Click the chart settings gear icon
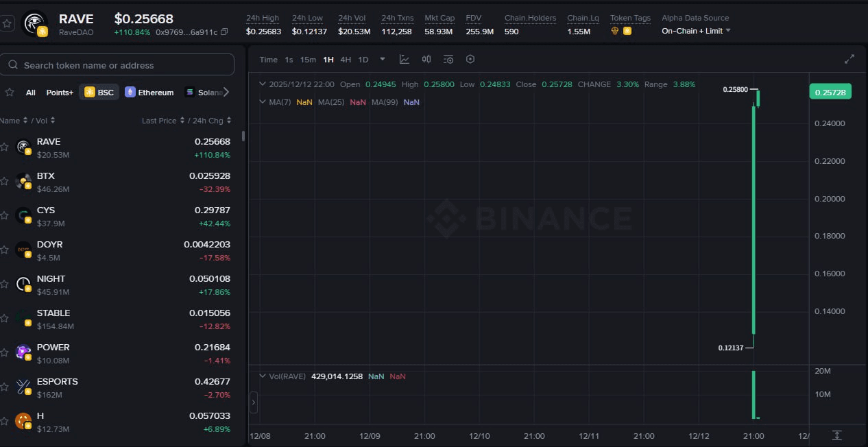The width and height of the screenshot is (868, 447). pos(470,59)
